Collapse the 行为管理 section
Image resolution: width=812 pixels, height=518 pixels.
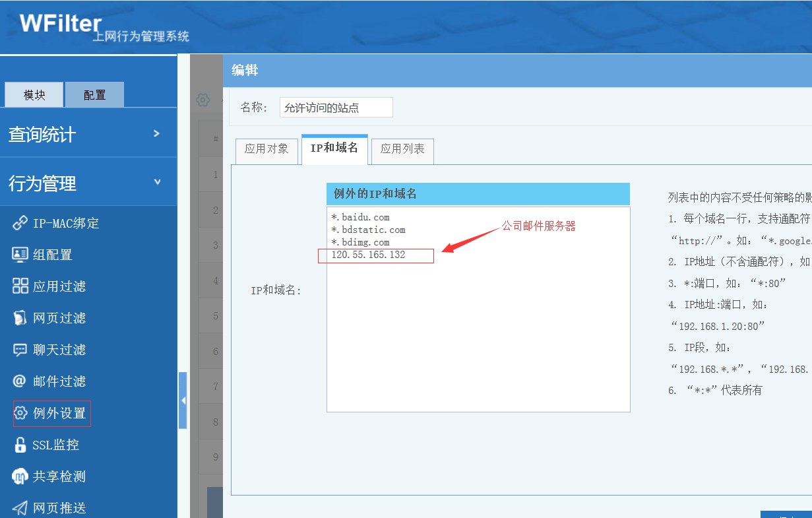(156, 182)
